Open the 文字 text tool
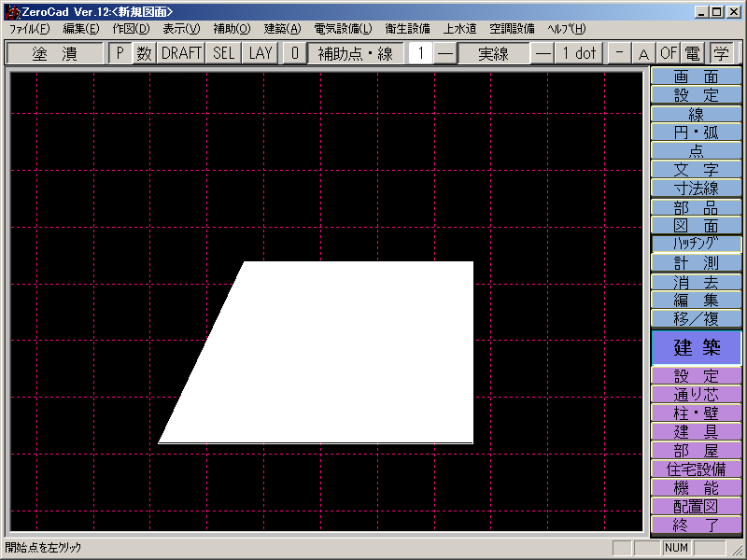Screen dimensions: 747x560 tap(696, 170)
